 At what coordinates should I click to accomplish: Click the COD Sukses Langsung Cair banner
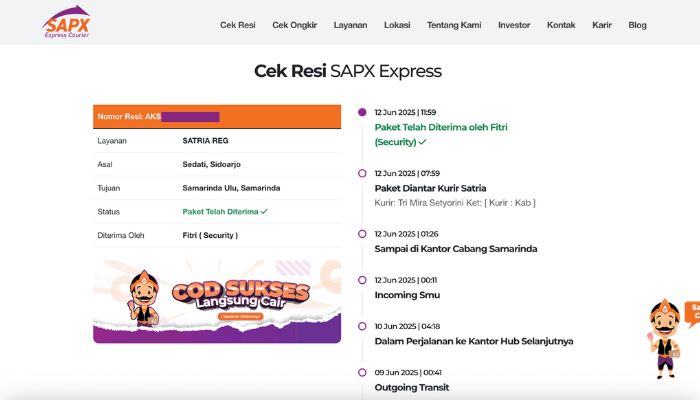(x=217, y=301)
